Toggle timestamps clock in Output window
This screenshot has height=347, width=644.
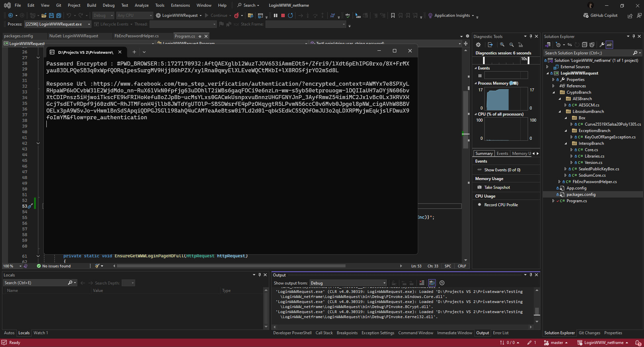tap(442, 283)
